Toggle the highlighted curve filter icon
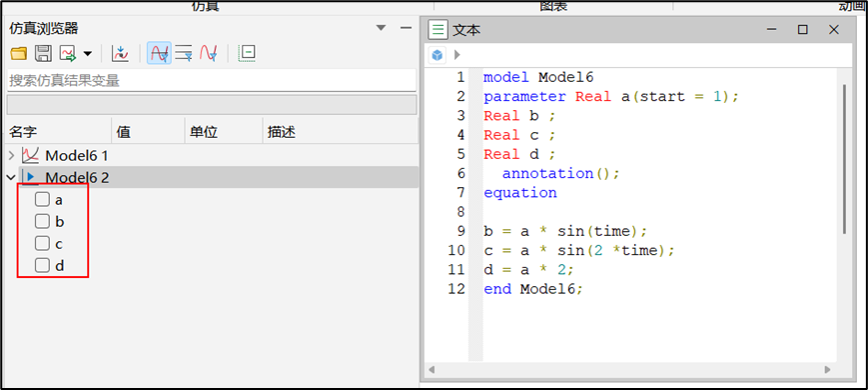This screenshot has width=868, height=390. pyautogui.click(x=160, y=53)
